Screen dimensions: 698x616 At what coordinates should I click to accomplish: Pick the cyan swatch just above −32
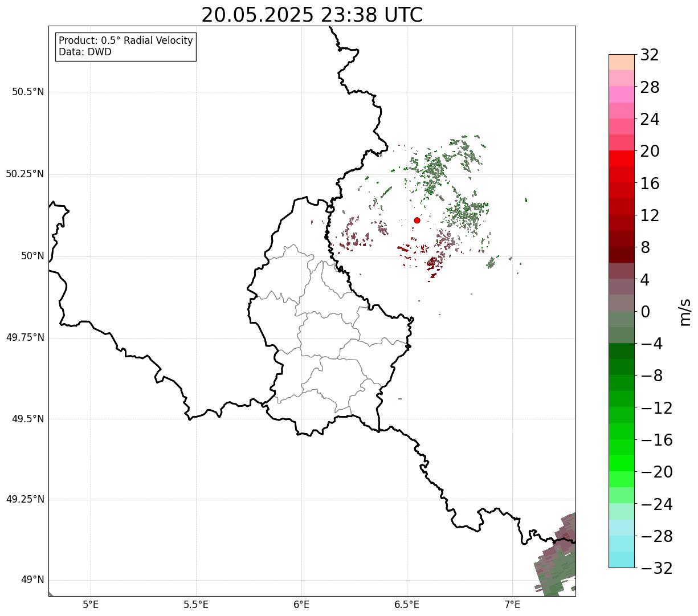(x=622, y=560)
